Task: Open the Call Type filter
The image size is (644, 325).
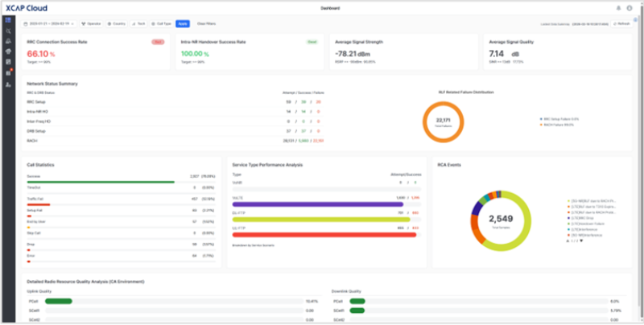Action: pos(162,24)
